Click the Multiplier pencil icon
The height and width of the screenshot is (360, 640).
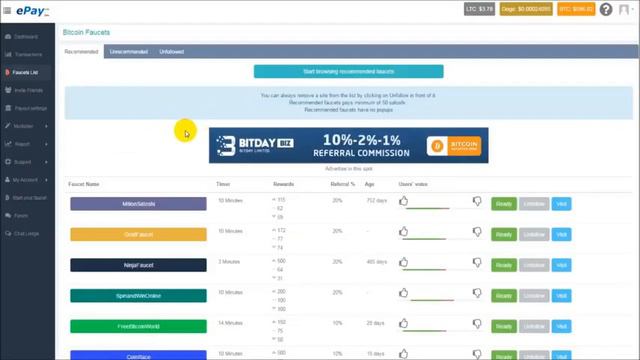tap(8, 126)
